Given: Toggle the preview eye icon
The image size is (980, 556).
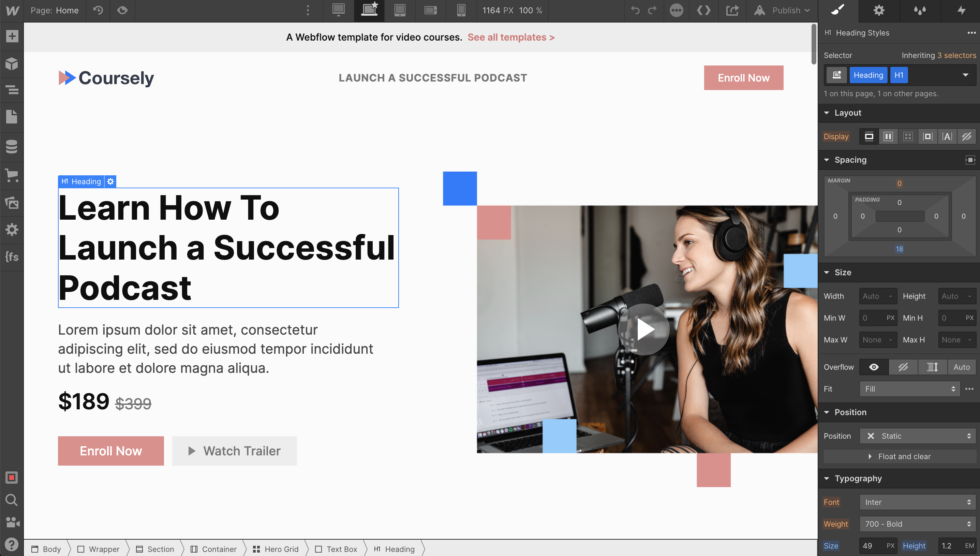Looking at the screenshot, I should pyautogui.click(x=122, y=10).
